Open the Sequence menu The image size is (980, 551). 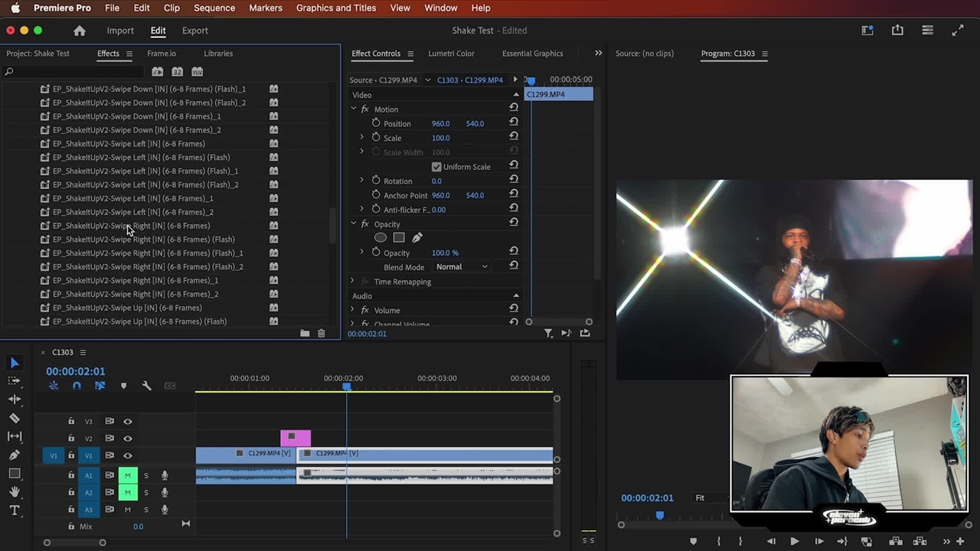coord(214,8)
